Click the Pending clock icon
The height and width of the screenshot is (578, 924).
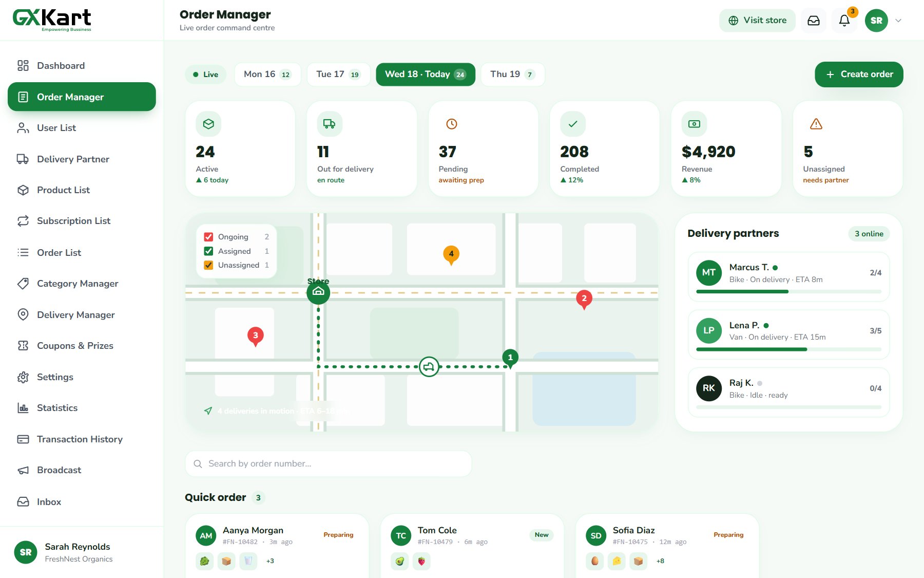452,124
